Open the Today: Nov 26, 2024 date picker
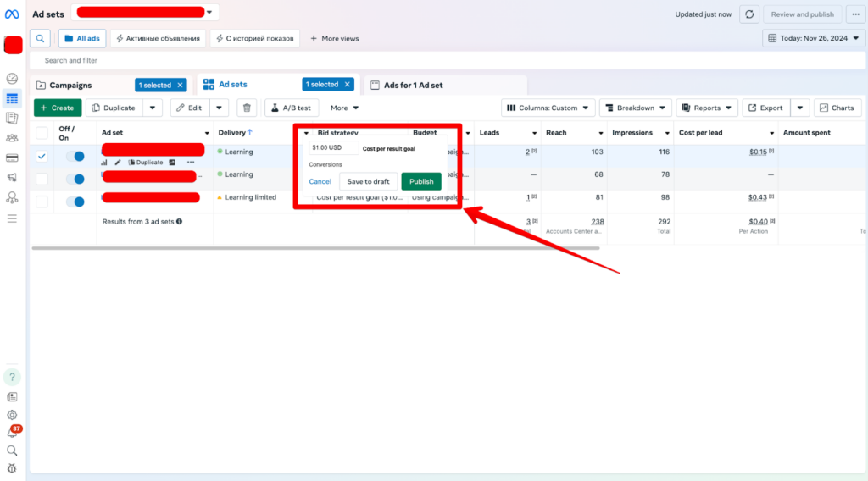The width and height of the screenshot is (868, 481). click(x=812, y=38)
